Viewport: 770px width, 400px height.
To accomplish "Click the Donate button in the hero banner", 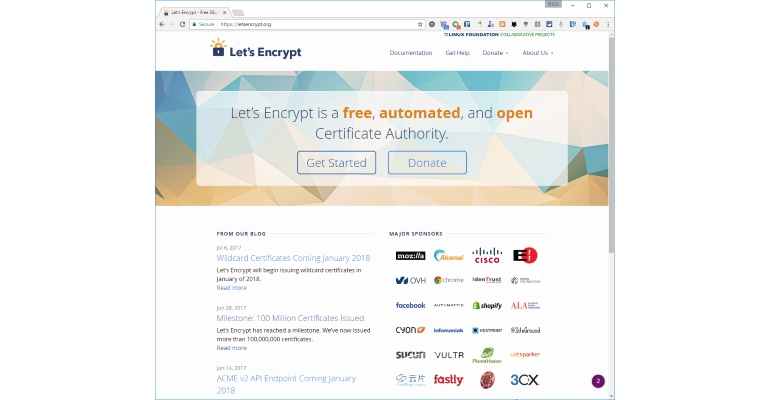I will [x=427, y=162].
